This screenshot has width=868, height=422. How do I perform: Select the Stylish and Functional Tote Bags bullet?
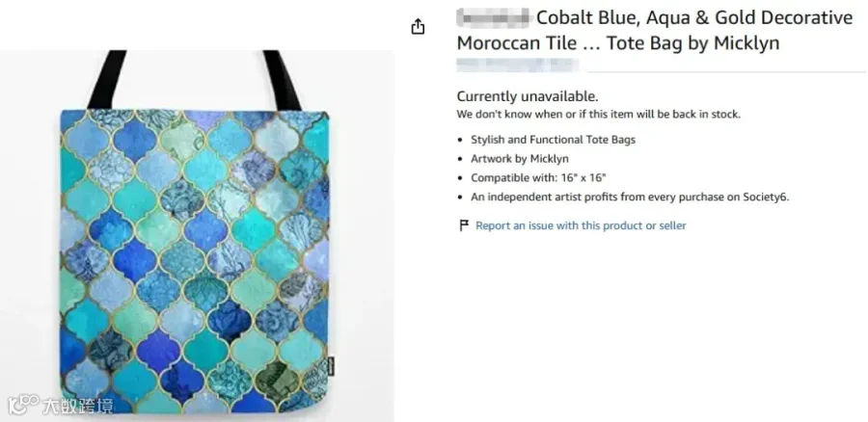click(x=553, y=140)
